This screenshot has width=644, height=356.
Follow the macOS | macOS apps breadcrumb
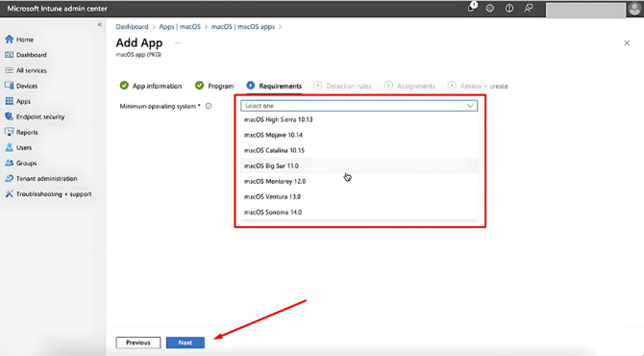pos(243,27)
